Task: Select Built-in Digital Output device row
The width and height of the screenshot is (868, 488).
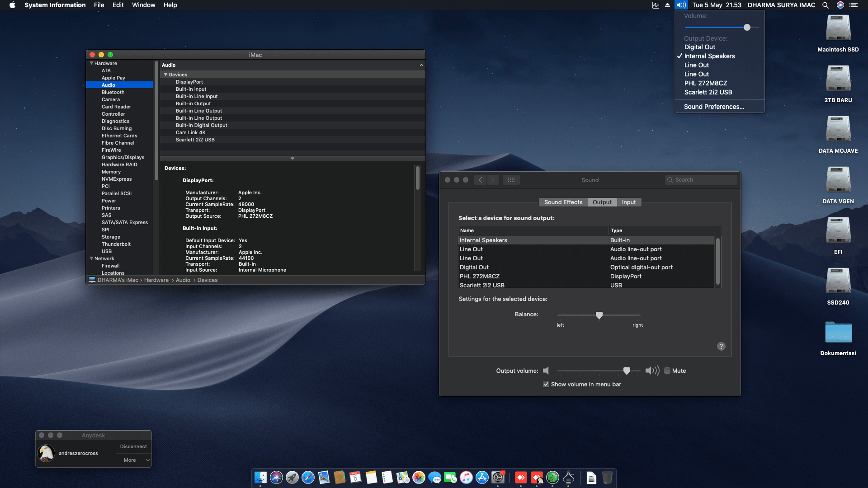Action: pos(292,125)
